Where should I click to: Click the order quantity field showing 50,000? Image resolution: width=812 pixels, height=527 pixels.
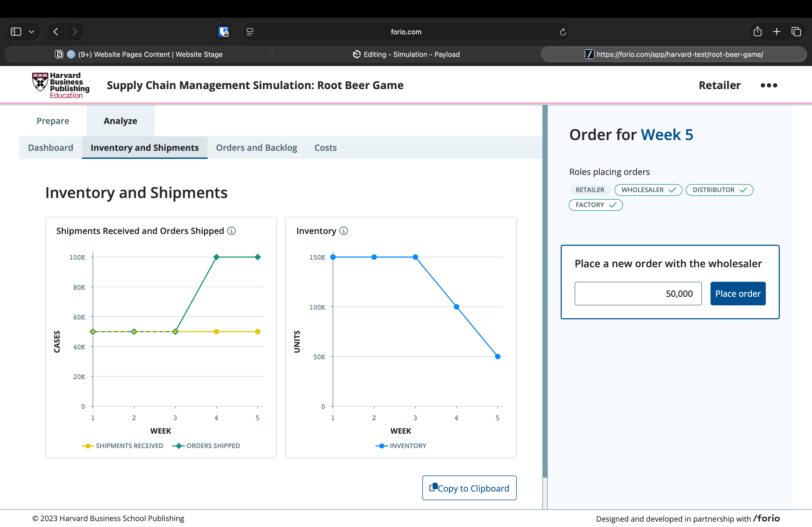pos(638,294)
